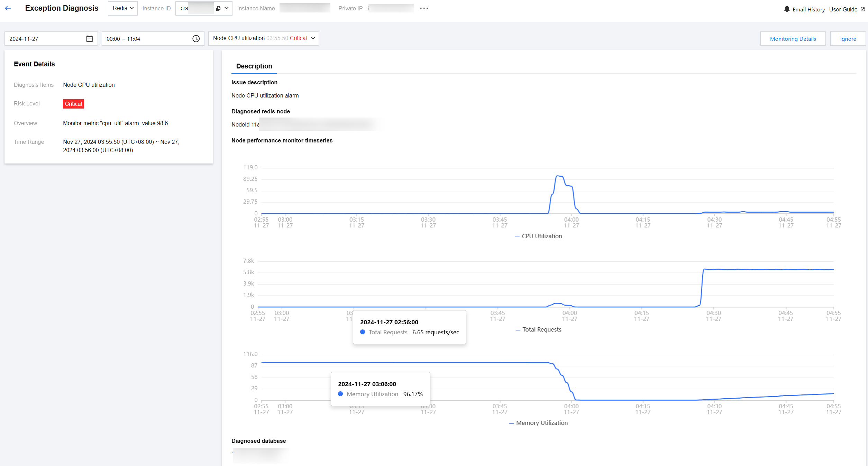868x466 pixels.
Task: Copy the instance ID icon
Action: tap(218, 8)
